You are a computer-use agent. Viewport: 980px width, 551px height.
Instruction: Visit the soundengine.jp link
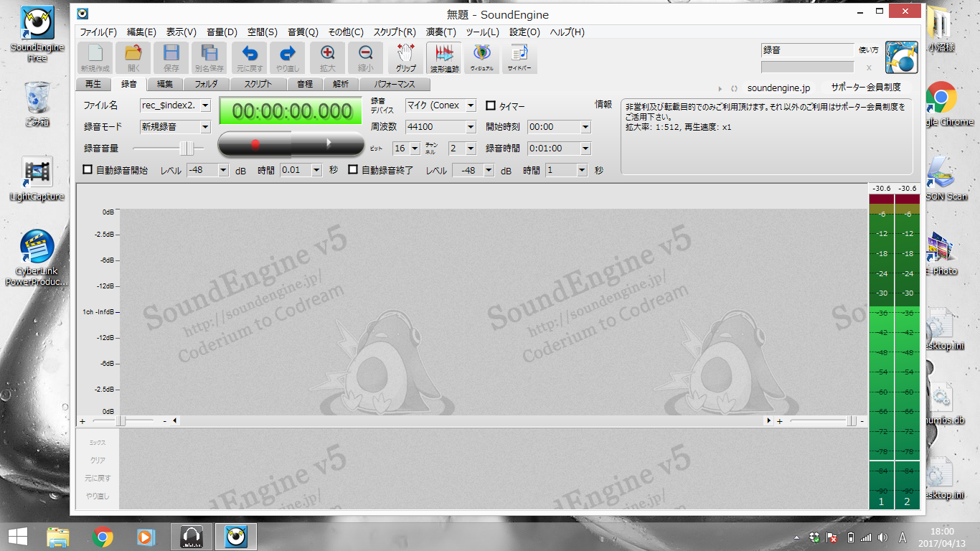coord(778,88)
